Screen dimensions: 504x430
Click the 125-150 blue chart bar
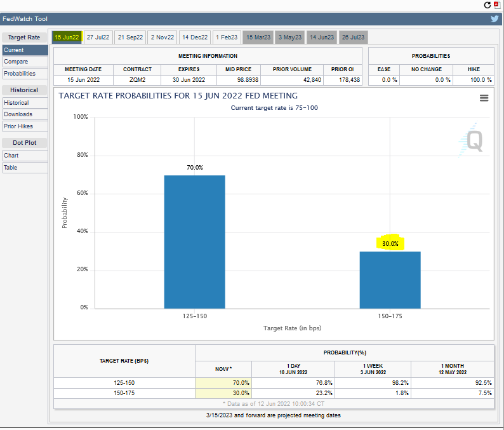[195, 242]
